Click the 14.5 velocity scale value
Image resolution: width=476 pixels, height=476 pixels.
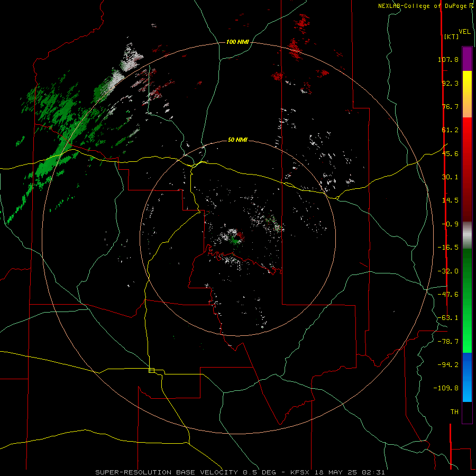pyautogui.click(x=450, y=200)
